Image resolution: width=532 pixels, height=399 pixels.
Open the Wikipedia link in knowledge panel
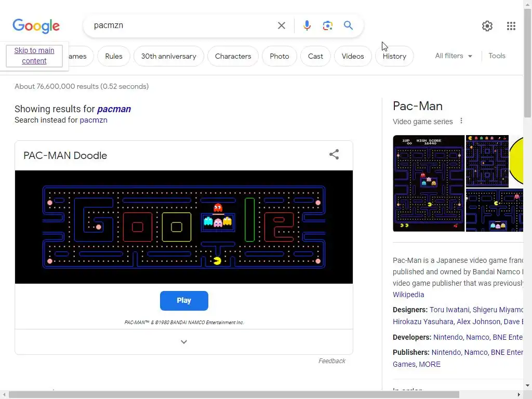coord(408,295)
